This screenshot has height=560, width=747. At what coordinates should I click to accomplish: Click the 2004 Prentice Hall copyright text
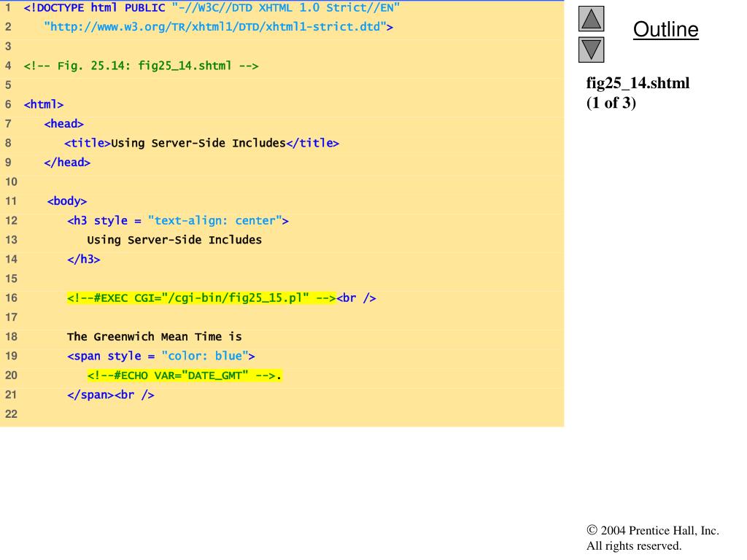[x=653, y=531]
